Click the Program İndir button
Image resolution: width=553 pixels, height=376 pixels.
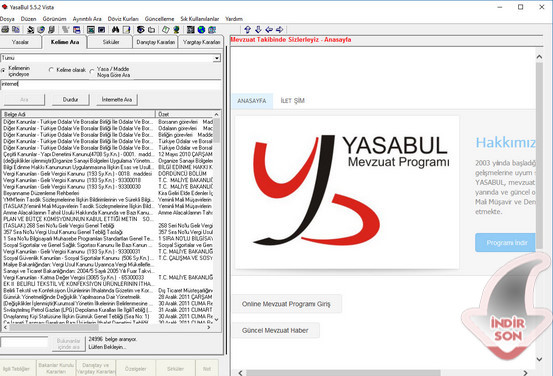click(506, 243)
